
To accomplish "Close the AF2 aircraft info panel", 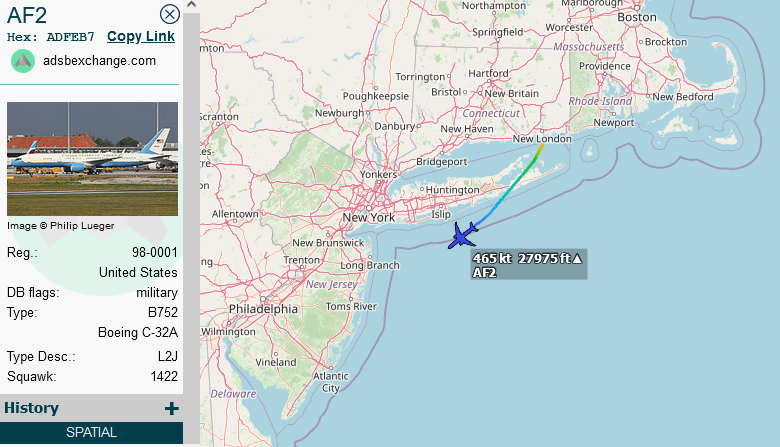I will tap(170, 14).
